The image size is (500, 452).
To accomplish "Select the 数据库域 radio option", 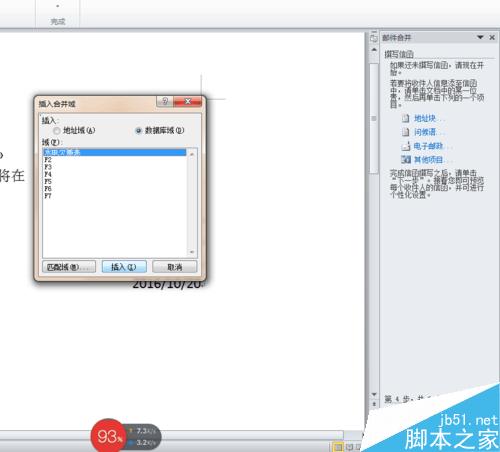I will point(138,131).
